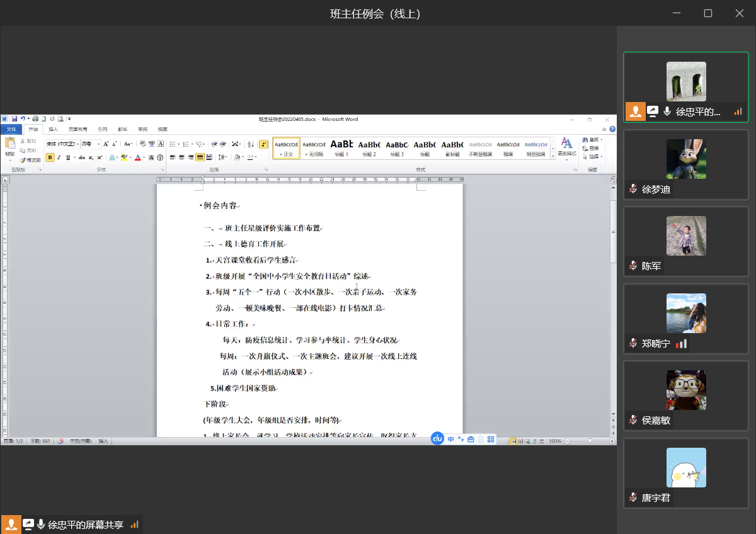The height and width of the screenshot is (534, 756).
Task: Switch to the 邮件 (Mailings) tab
Action: click(123, 129)
